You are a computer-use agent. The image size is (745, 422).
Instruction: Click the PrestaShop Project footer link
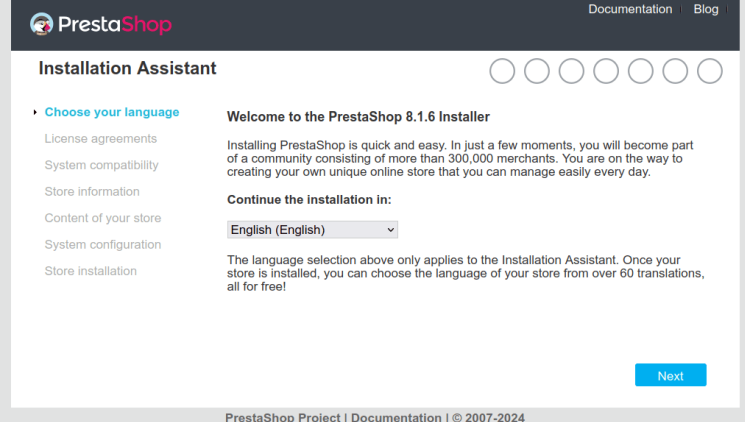(283, 417)
